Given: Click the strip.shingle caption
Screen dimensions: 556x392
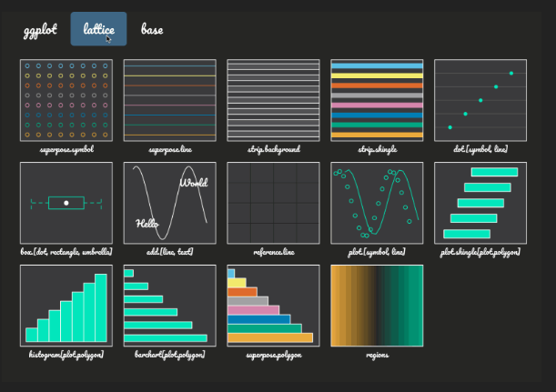Looking at the screenshot, I should coord(378,149).
